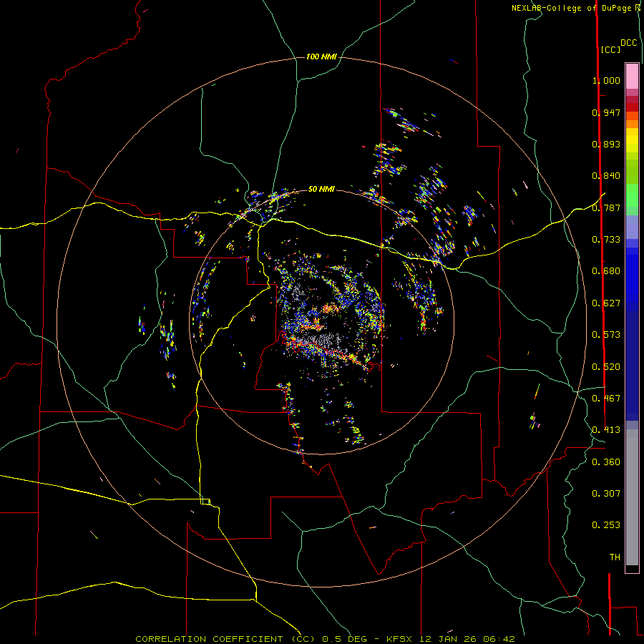644x644 pixels.
Task: Click the [CC] unit label
Action: pos(610,49)
